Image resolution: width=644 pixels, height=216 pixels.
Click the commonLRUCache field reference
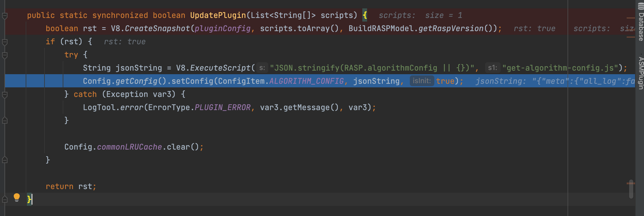coord(129,147)
